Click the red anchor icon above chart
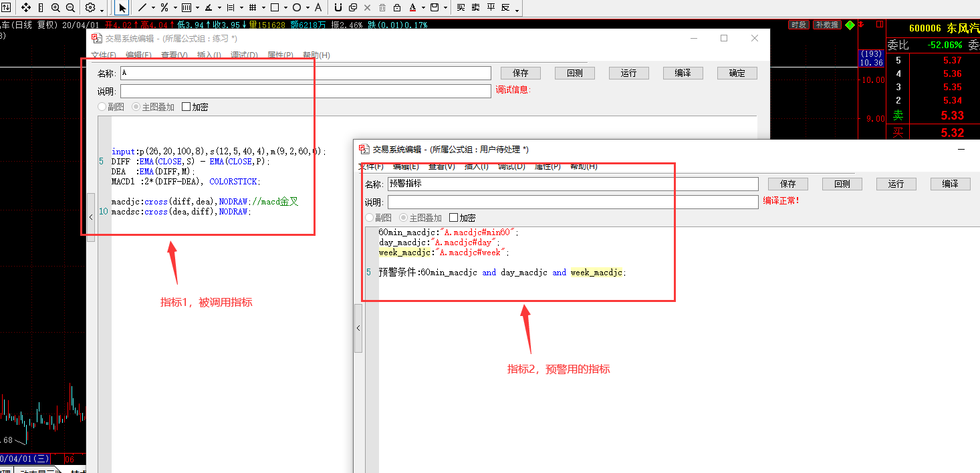The image size is (980, 473). click(x=861, y=25)
